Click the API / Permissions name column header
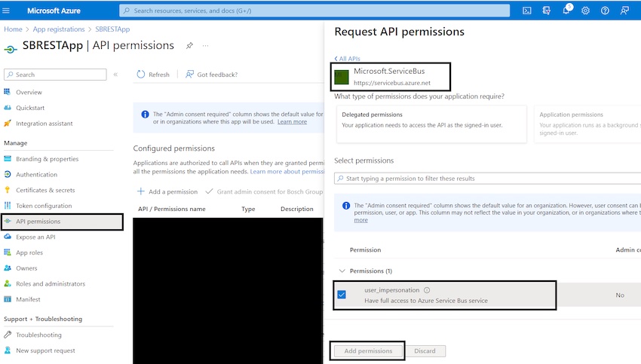The width and height of the screenshot is (641, 364). [172, 209]
